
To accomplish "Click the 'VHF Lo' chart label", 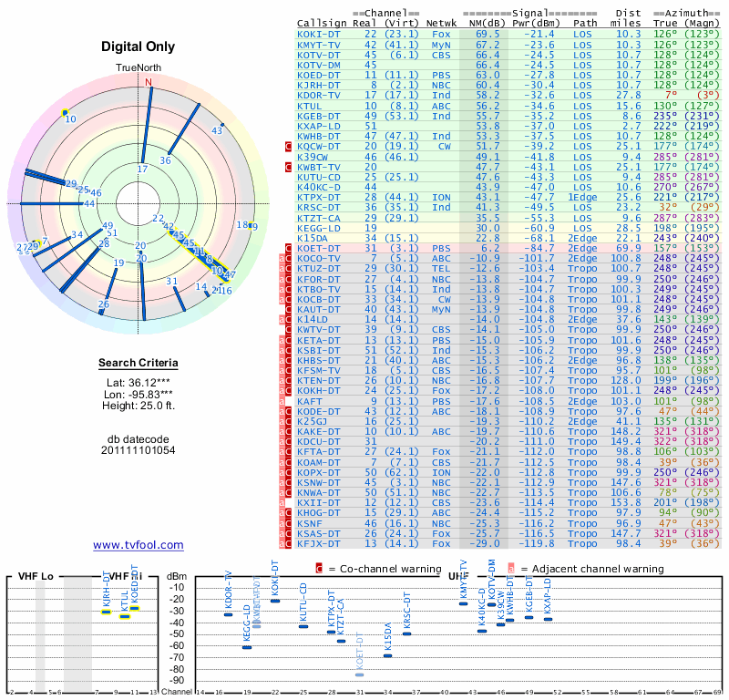I will (36, 576).
